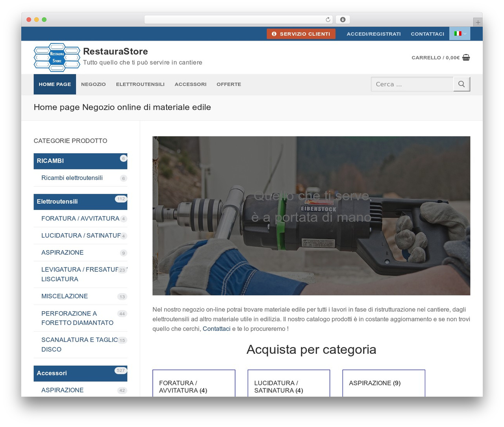Open the ACCESSORI menu item
This screenshot has width=504, height=427.
(191, 84)
